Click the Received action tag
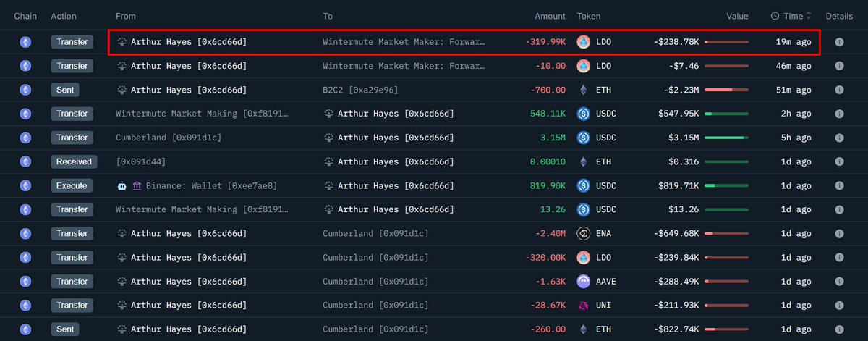The height and width of the screenshot is (341, 868). [x=72, y=161]
